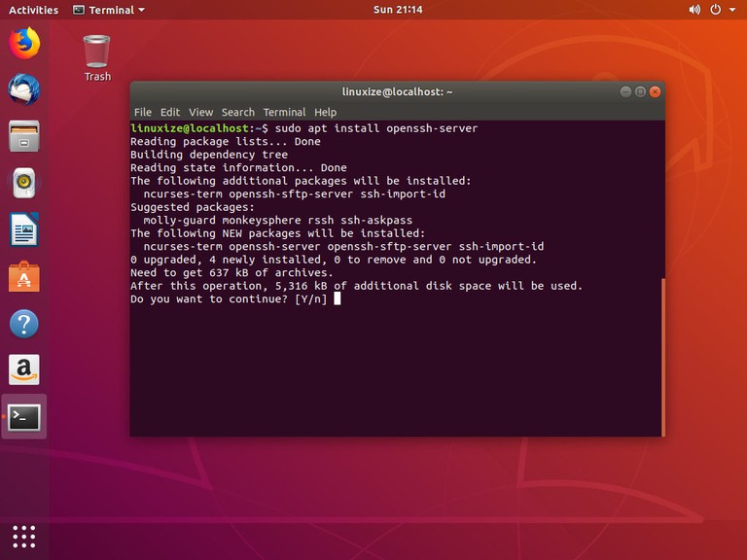Viewport: 747px width, 560px height.
Task: Open Ubuntu Software store icon
Action: pos(24,277)
